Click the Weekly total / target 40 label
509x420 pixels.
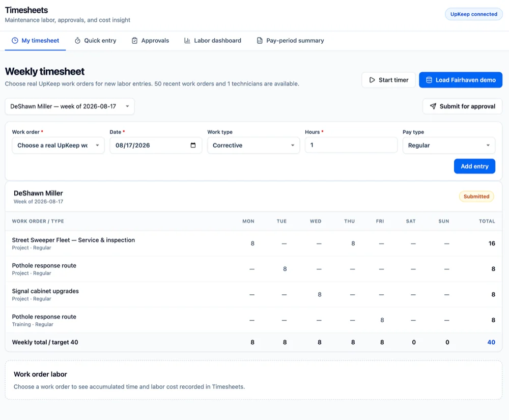click(45, 342)
